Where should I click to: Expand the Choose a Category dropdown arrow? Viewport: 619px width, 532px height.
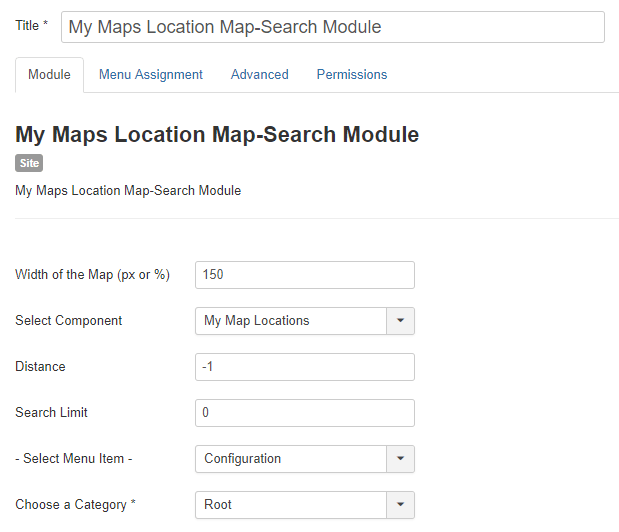(x=400, y=505)
